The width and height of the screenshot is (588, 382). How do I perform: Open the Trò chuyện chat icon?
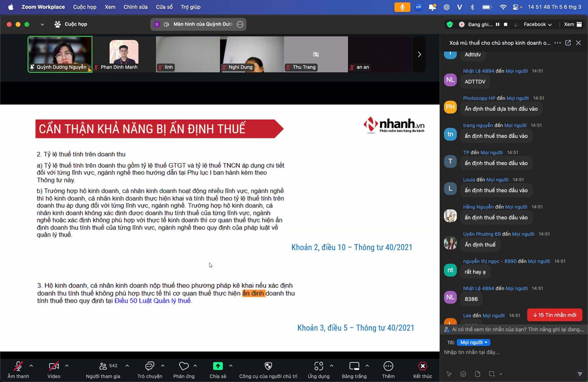(x=150, y=366)
